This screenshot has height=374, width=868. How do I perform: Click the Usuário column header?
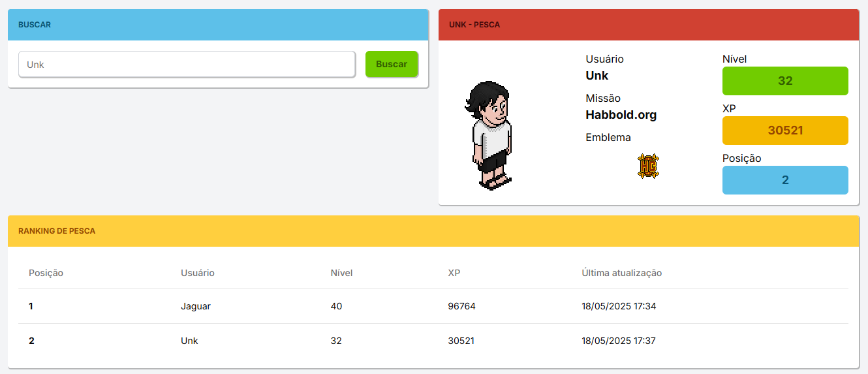tap(198, 273)
